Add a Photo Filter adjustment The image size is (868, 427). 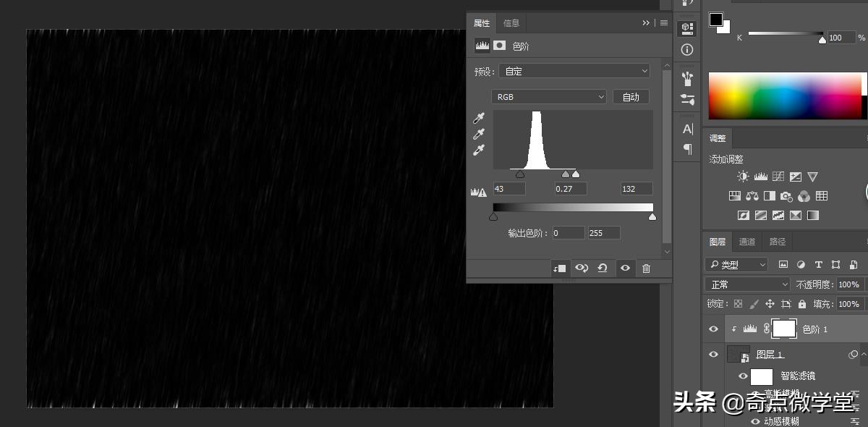786,196
